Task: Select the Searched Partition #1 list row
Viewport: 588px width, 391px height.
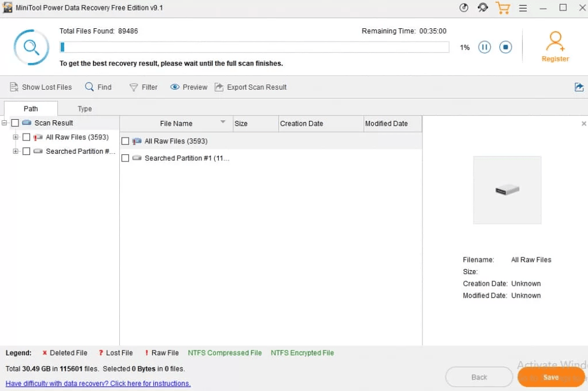Action: pyautogui.click(x=271, y=158)
